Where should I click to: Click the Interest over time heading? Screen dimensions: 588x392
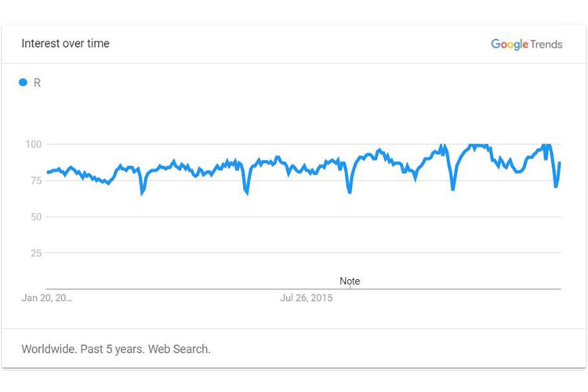(x=65, y=43)
